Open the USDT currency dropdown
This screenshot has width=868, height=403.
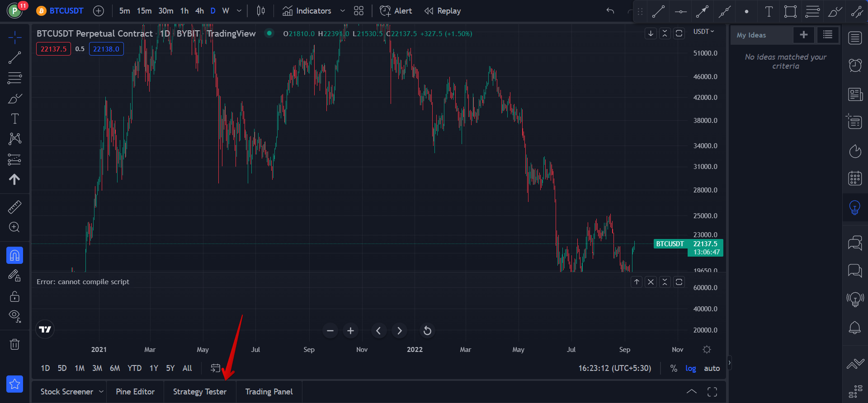(x=703, y=32)
